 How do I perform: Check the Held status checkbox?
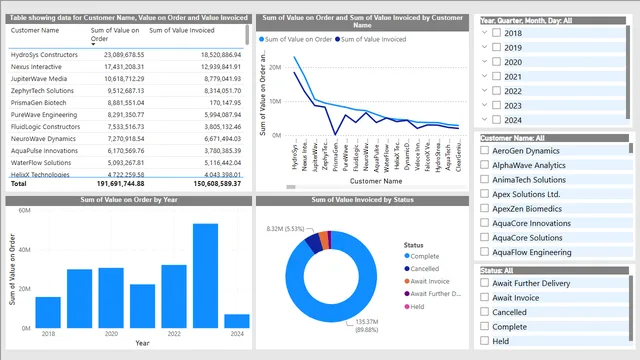pyautogui.click(x=484, y=341)
